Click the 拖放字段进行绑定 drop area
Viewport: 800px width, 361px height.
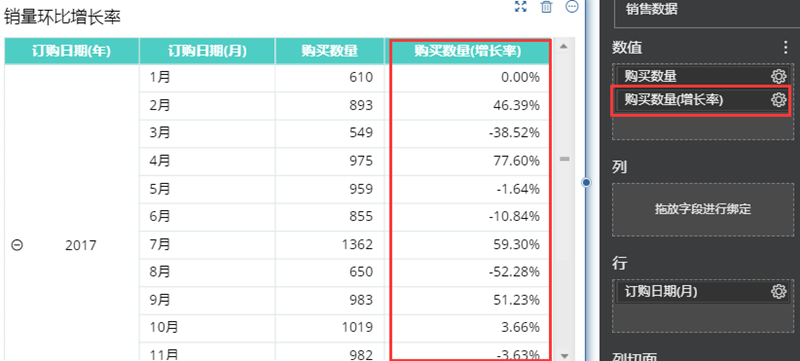coord(703,210)
